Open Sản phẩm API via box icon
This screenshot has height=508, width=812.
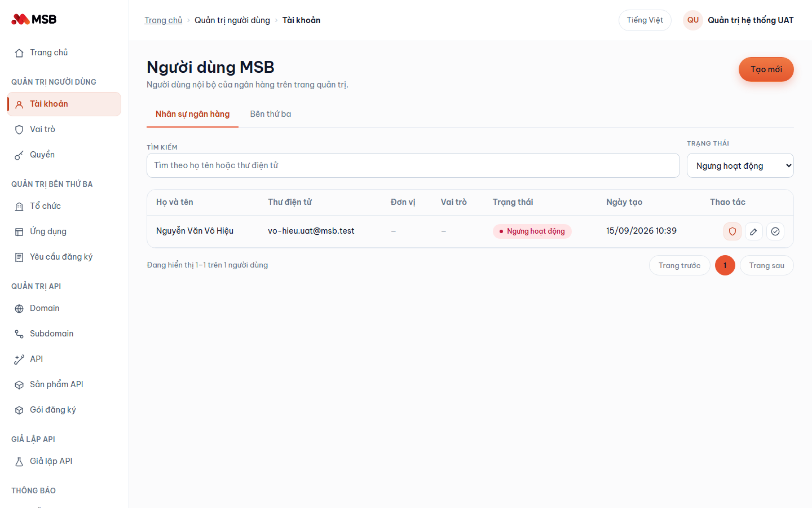click(19, 385)
